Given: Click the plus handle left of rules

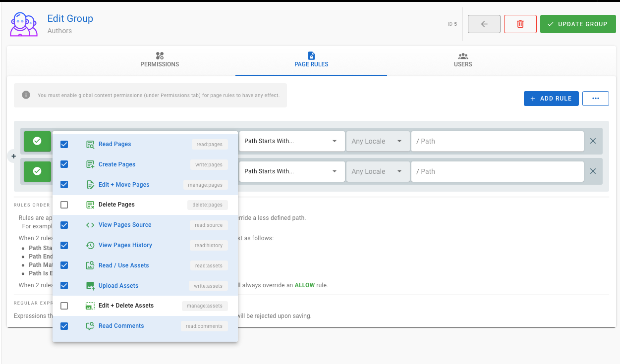Looking at the screenshot, I should [x=13, y=156].
